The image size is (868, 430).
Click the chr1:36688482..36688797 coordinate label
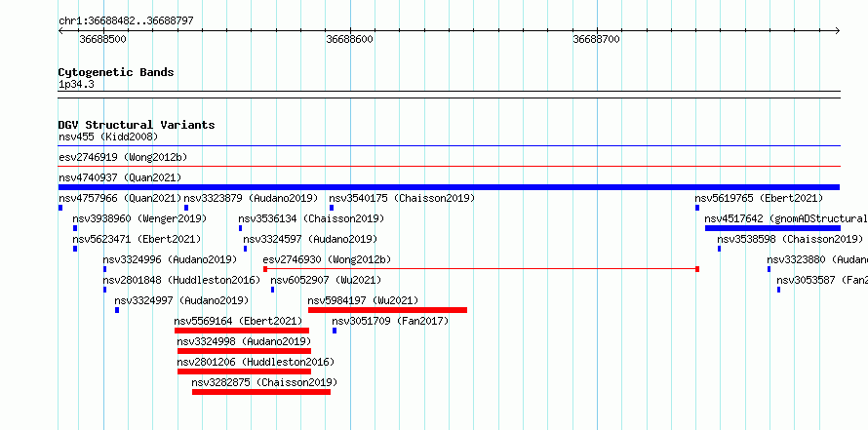[x=126, y=21]
